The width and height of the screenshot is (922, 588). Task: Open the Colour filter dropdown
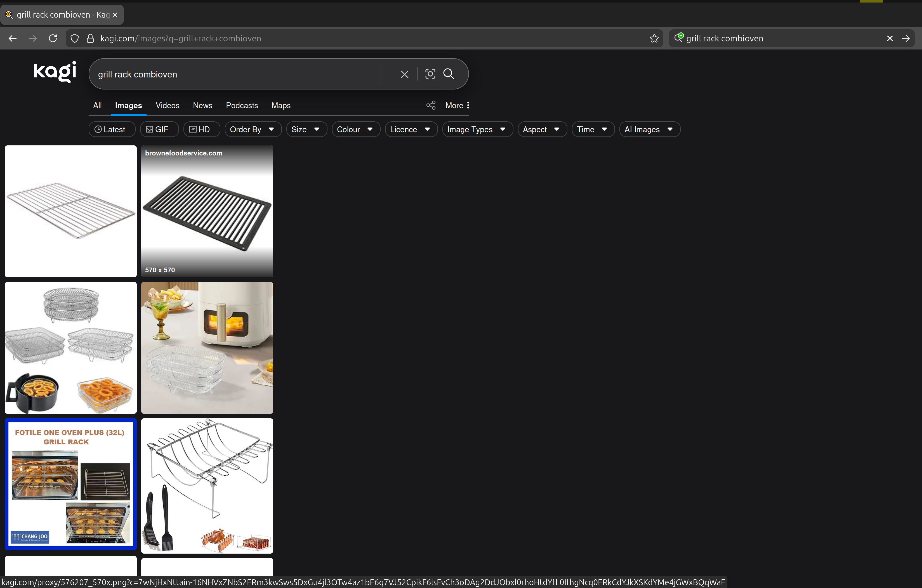click(355, 129)
